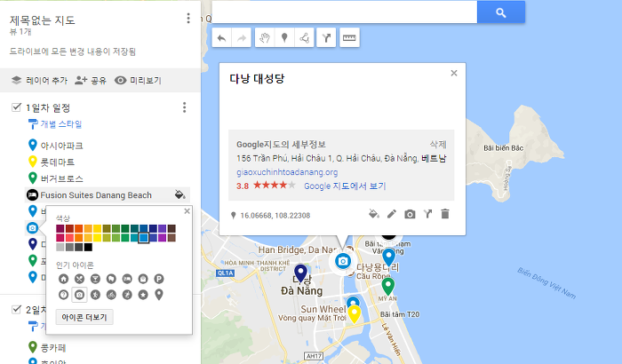Open giaoxuchinhtoadanang.org website link

coord(287,172)
